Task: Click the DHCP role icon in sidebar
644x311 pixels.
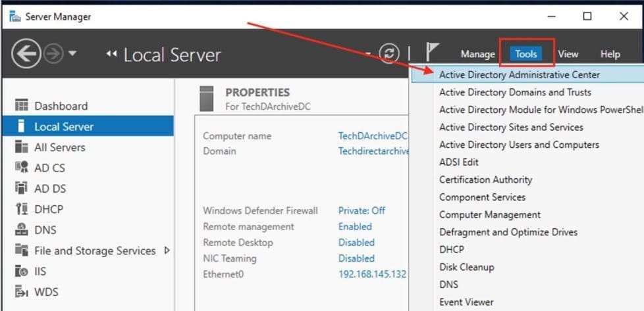Action: 22,209
